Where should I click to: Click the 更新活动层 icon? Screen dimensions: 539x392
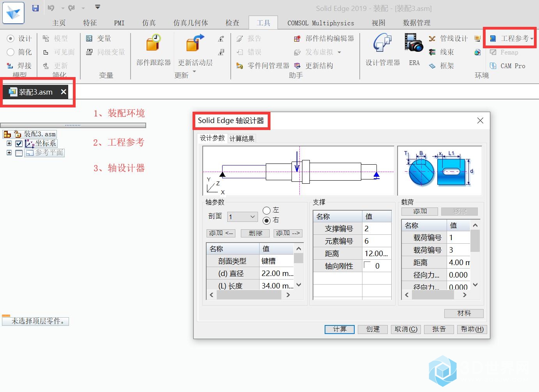195,43
